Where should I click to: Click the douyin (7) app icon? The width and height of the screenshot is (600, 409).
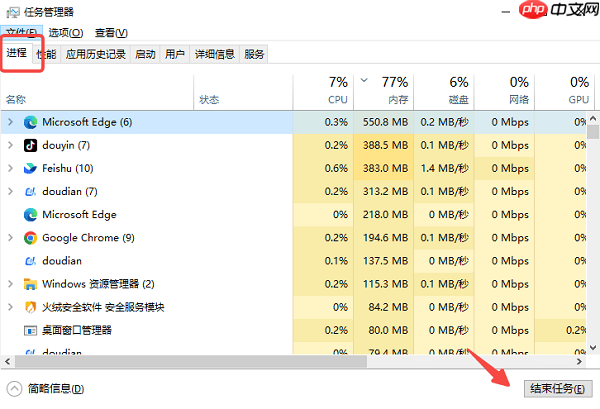tap(30, 145)
